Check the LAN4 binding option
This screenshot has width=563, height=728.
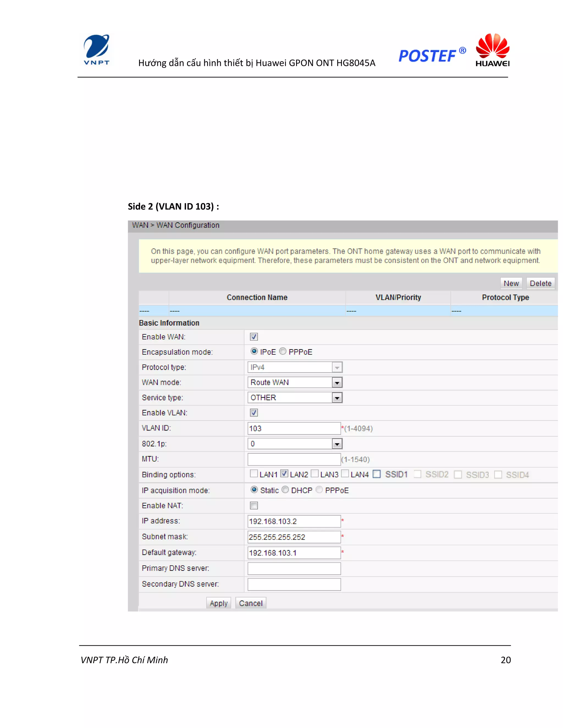click(345, 474)
